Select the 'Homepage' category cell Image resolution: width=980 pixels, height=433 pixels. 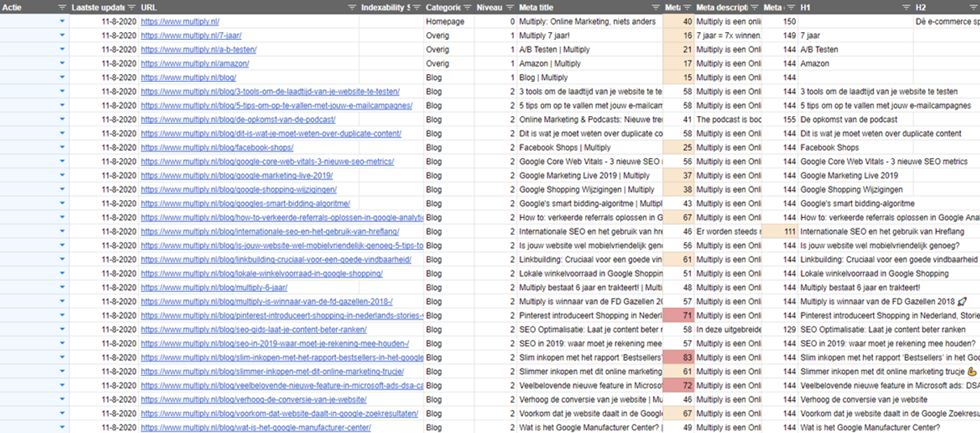click(x=449, y=22)
